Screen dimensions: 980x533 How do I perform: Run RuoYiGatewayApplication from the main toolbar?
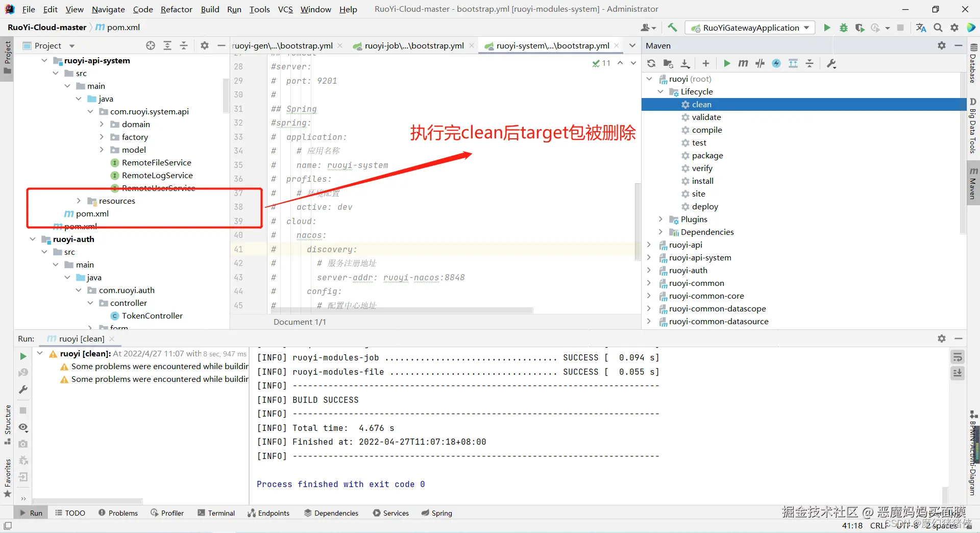(827, 28)
